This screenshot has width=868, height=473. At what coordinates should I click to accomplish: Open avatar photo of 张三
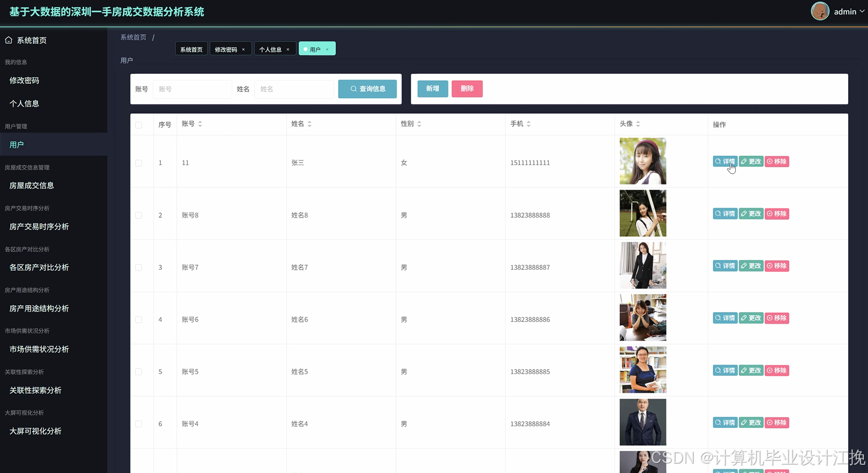(x=643, y=161)
